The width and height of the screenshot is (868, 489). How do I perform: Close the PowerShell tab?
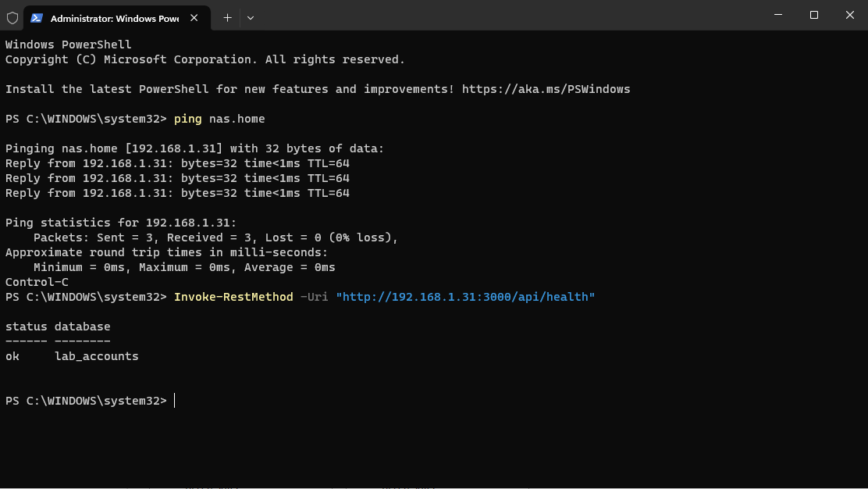194,18
